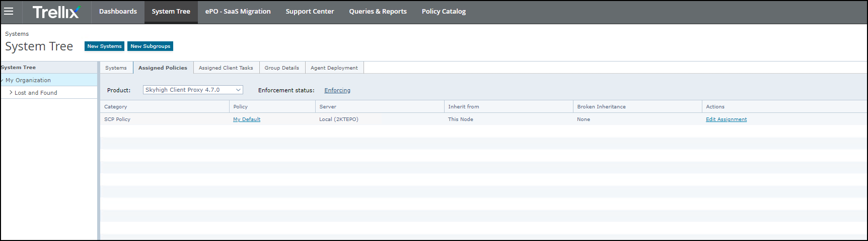Switch to Assigned Client Tasks tab
Screen dimensions: 868x241
(226, 68)
